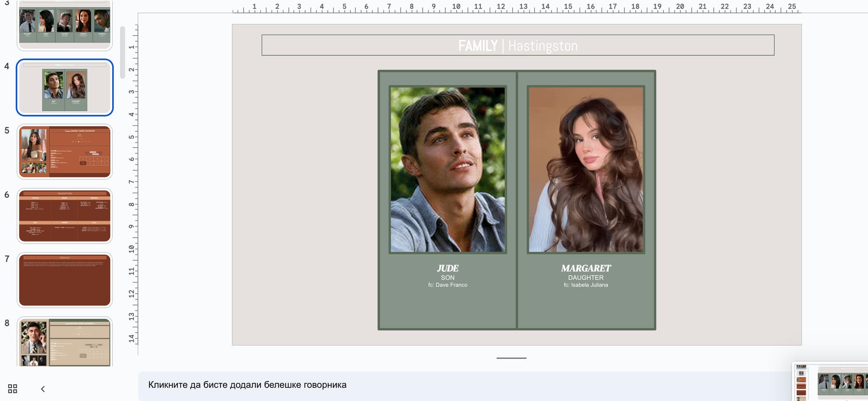Select Margaret's photo on the slide

(586, 170)
